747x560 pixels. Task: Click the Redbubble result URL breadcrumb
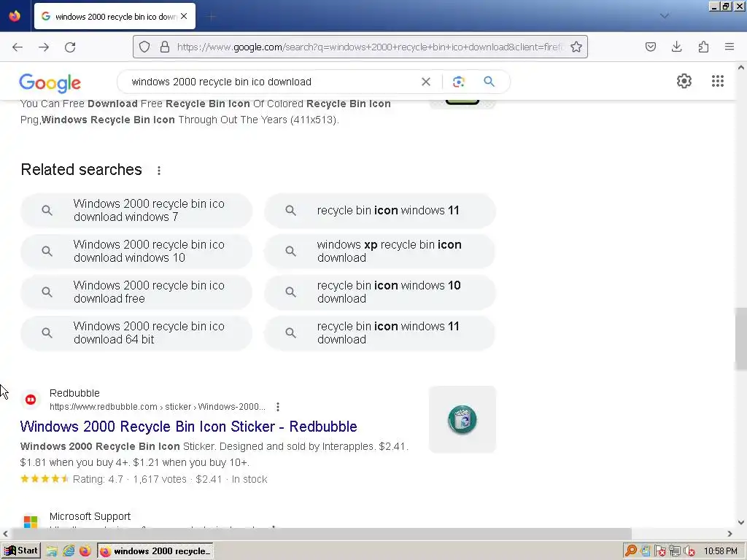click(x=158, y=407)
